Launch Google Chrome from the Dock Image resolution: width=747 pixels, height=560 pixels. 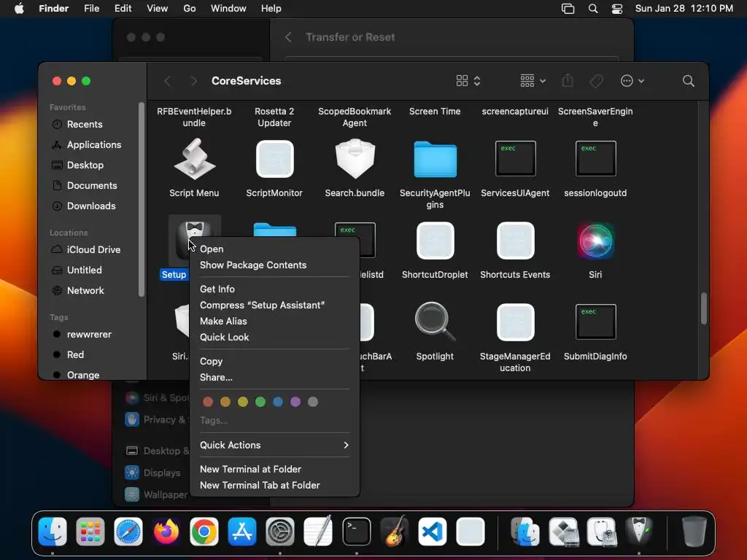click(204, 531)
